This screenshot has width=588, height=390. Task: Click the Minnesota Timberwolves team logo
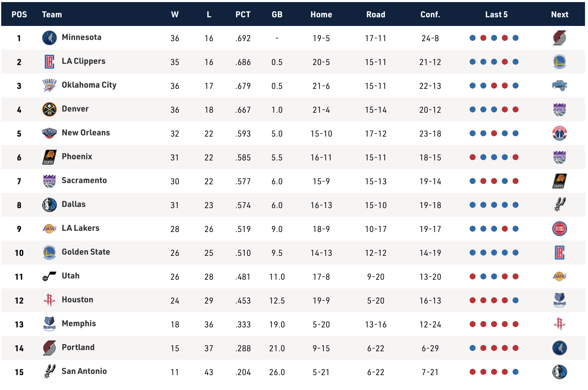click(49, 38)
